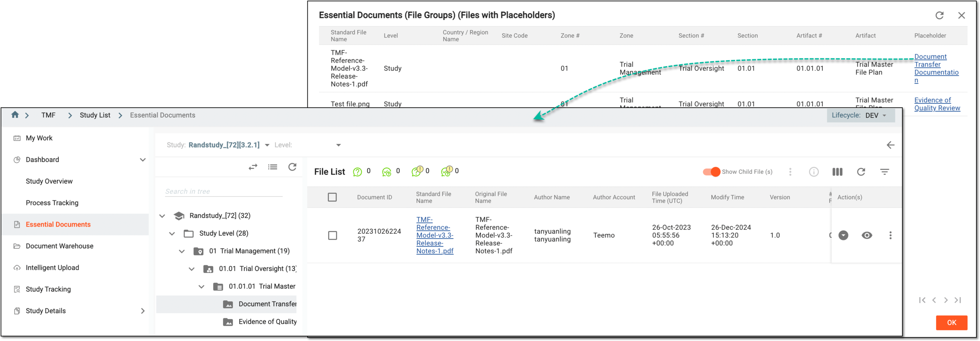
Task: Open the File List more options menu
Action: (x=790, y=172)
